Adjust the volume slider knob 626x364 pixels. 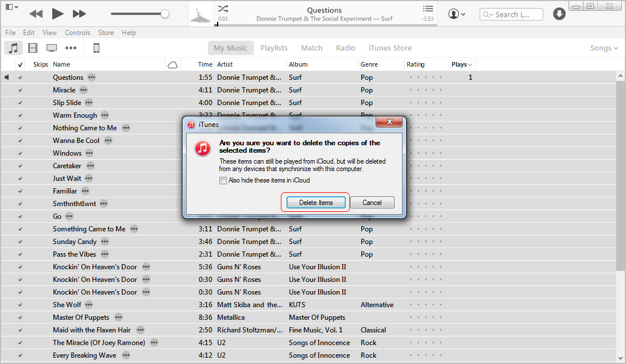click(x=164, y=14)
